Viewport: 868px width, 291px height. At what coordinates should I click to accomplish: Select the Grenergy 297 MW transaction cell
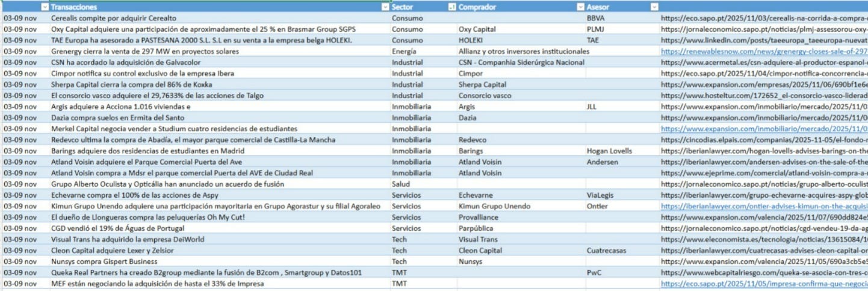[x=220, y=51]
